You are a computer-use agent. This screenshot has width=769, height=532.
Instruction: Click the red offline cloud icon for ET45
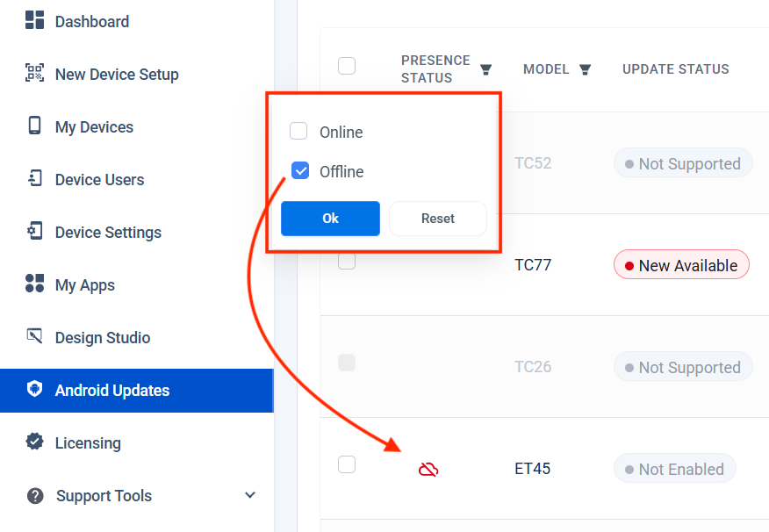pos(428,470)
